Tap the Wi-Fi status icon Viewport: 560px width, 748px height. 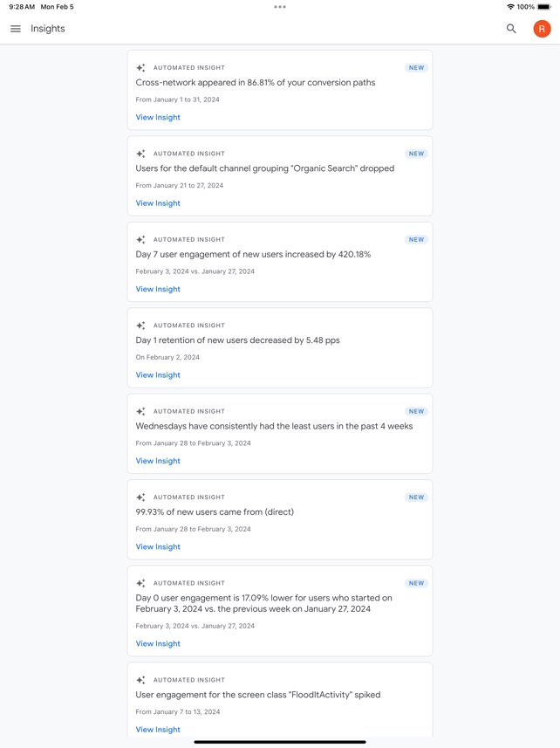pos(510,7)
